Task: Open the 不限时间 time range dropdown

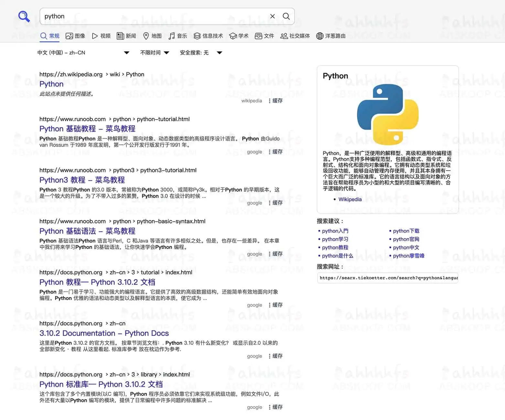Action: tap(155, 53)
